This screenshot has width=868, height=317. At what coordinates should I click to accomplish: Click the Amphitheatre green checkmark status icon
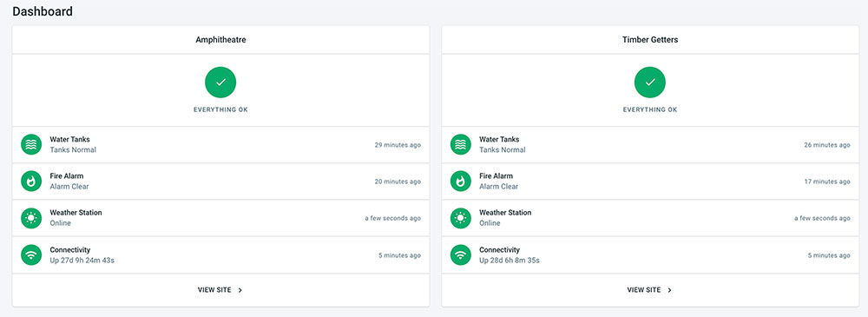tap(220, 82)
